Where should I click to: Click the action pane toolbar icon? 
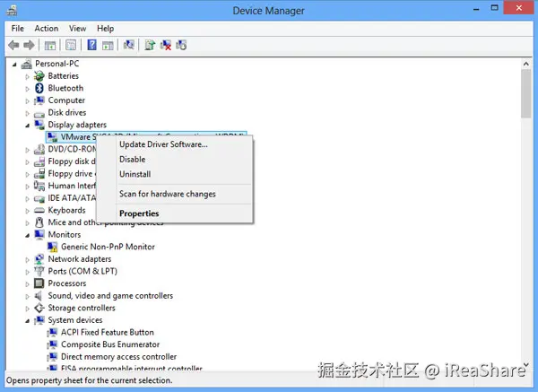click(108, 45)
